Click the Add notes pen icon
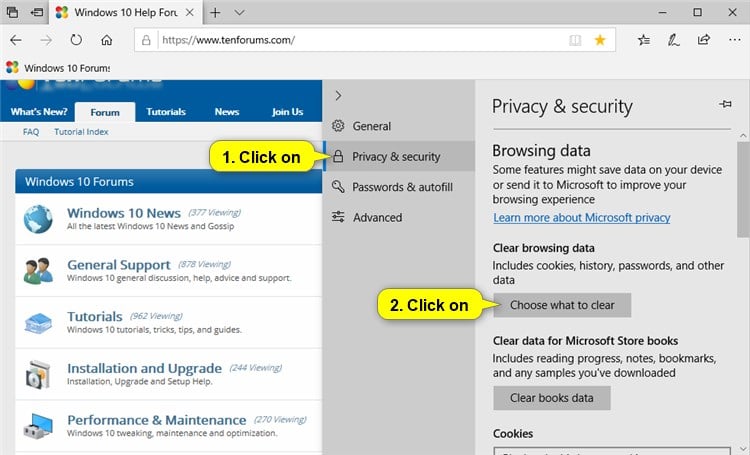The height and width of the screenshot is (455, 750). coord(673,40)
